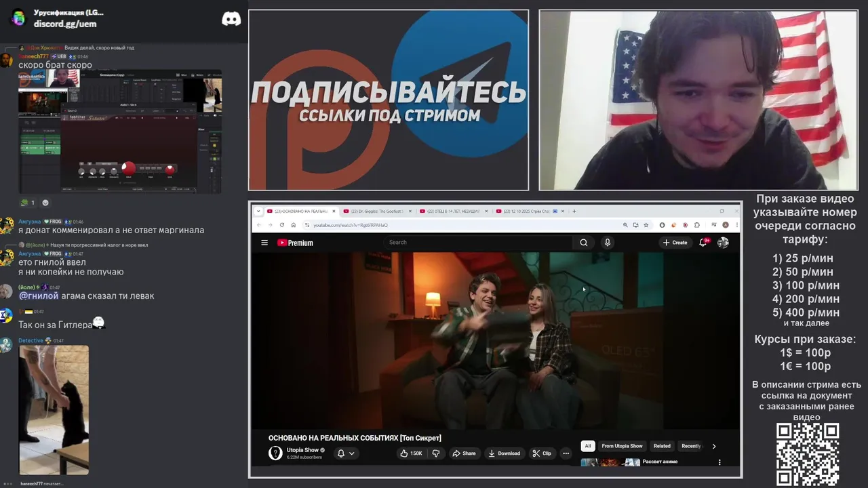
Task: Click the QR code in the corner
Action: click(808, 454)
